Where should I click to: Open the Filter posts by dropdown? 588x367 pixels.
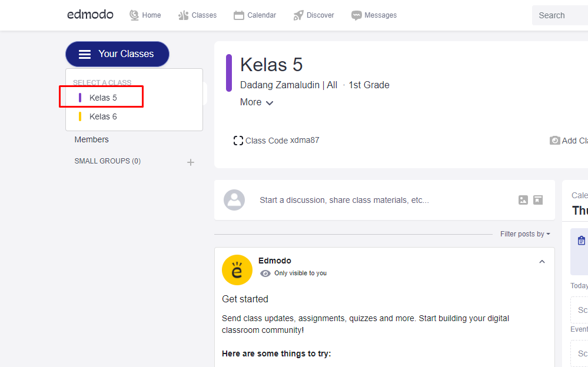[x=524, y=233]
